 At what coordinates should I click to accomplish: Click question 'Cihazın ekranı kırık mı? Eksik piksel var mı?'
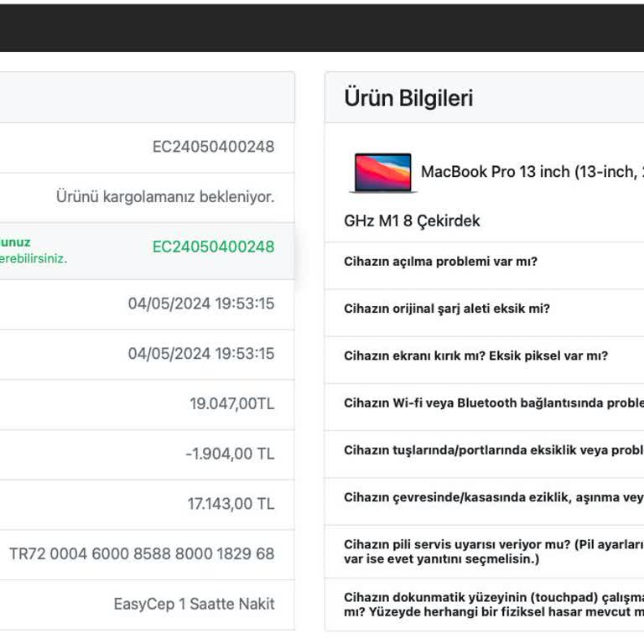[x=475, y=356]
